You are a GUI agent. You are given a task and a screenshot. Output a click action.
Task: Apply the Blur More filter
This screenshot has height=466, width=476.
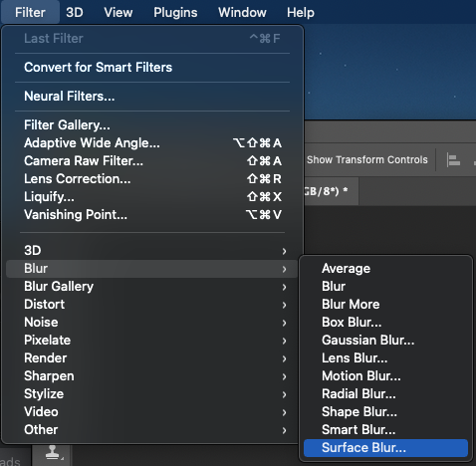coord(385,305)
